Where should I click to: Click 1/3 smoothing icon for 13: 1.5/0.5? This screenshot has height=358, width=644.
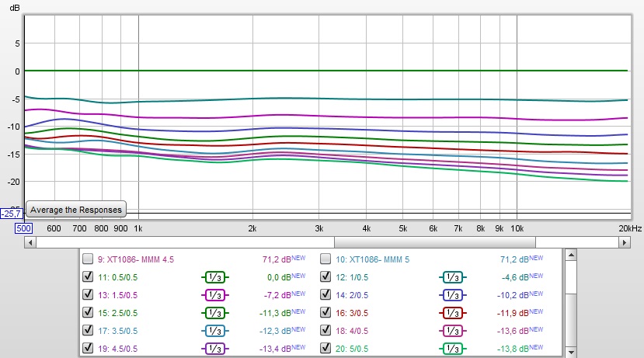(x=215, y=295)
